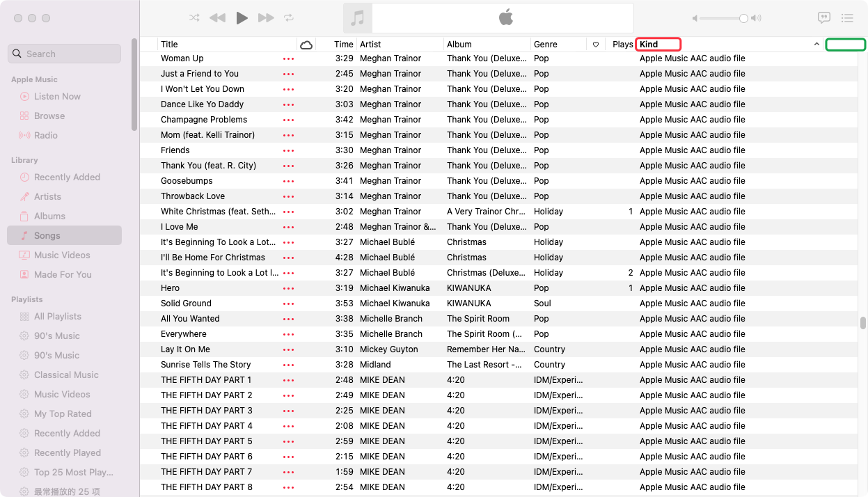Click album KIWANUKA in Hero row

click(470, 288)
